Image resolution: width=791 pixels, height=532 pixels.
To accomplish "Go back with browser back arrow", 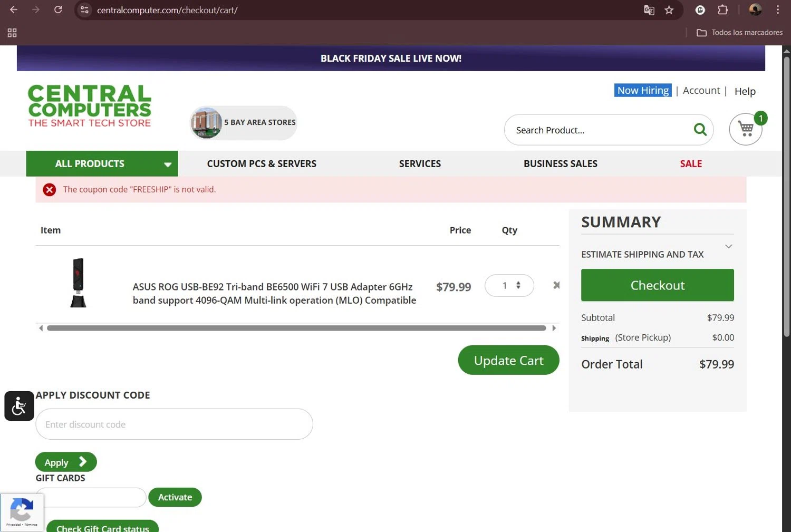I will click(x=14, y=9).
